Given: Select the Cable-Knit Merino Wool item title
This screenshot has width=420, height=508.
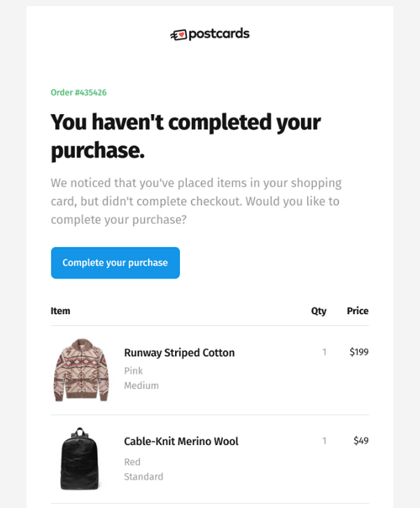Looking at the screenshot, I should coord(181,442).
